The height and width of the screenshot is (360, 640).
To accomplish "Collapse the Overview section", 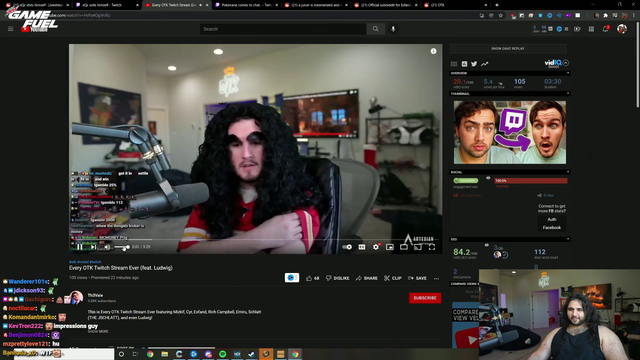I will 568,73.
